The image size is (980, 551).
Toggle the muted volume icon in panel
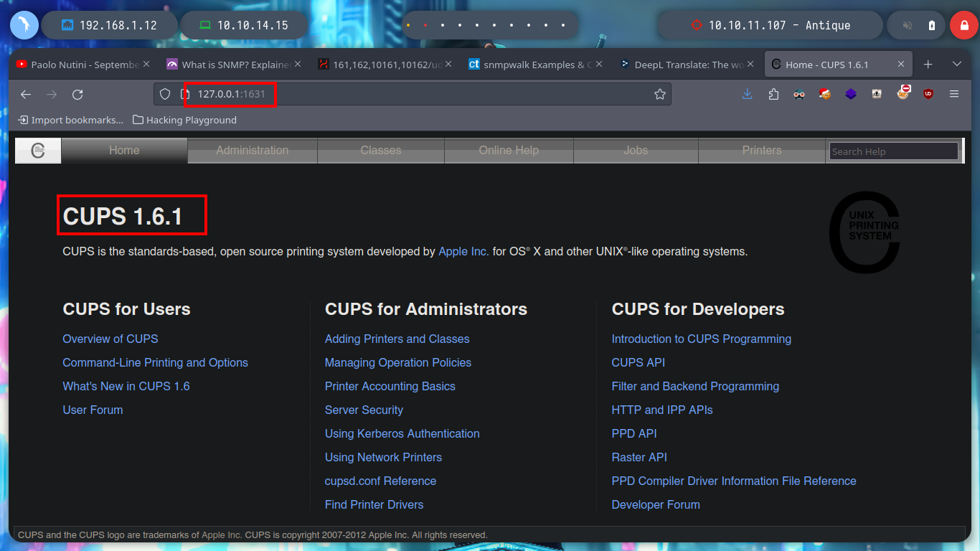coord(908,25)
